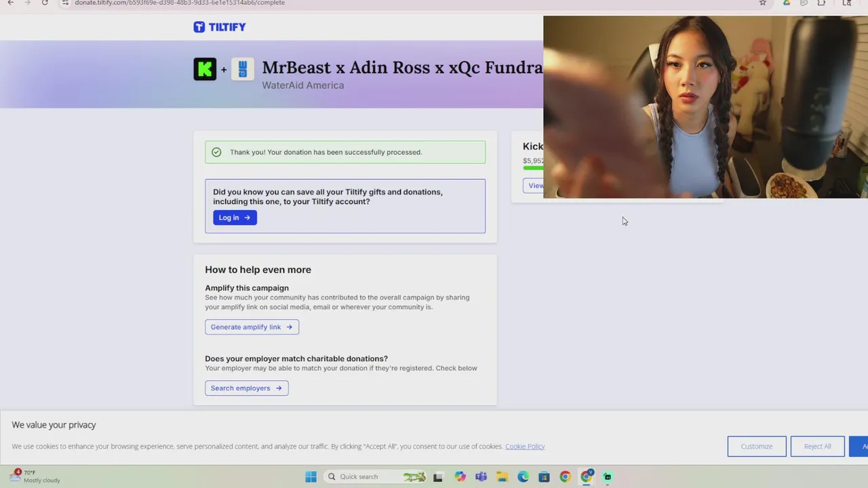Open the first Google Chrome taskbar icon
The width and height of the screenshot is (868, 488).
(565, 476)
